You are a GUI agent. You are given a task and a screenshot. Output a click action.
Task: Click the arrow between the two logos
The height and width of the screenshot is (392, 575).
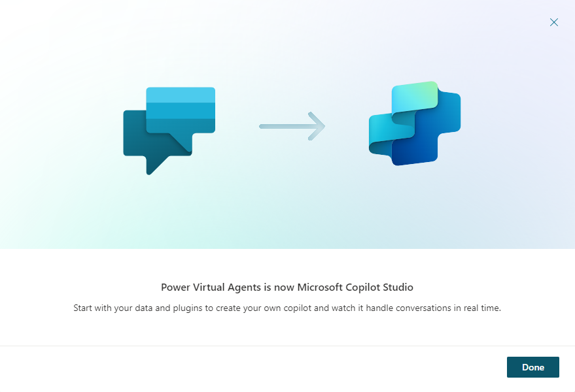pyautogui.click(x=292, y=126)
